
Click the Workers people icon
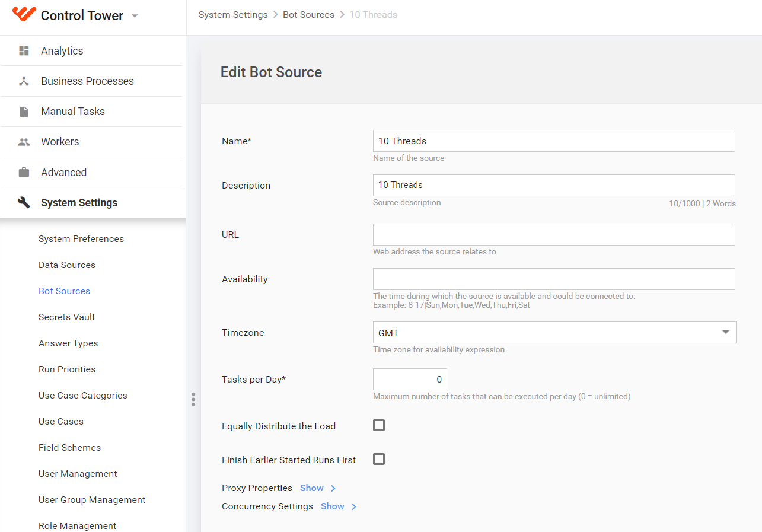[x=24, y=142]
